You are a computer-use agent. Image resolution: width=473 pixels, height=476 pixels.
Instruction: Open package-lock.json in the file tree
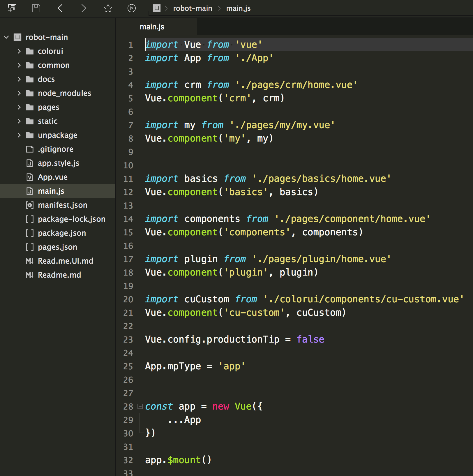(x=72, y=219)
